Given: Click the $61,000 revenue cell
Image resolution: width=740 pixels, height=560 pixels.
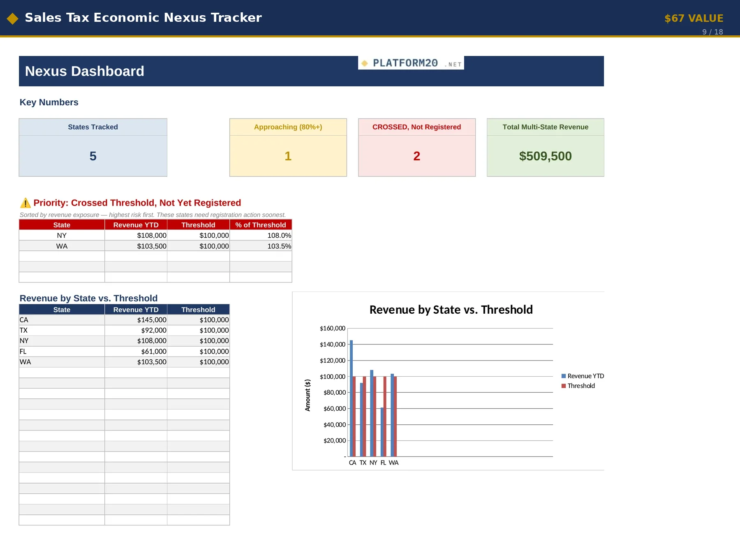Looking at the screenshot, I should click(x=136, y=352).
